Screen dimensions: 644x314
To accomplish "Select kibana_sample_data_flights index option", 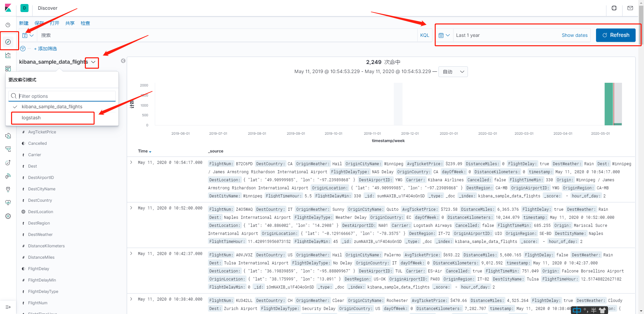I will coord(62,107).
